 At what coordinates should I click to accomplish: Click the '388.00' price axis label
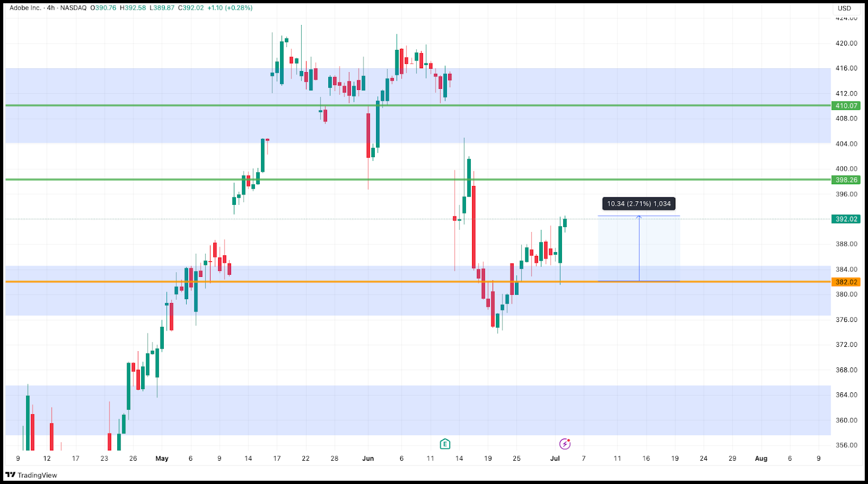tap(846, 244)
